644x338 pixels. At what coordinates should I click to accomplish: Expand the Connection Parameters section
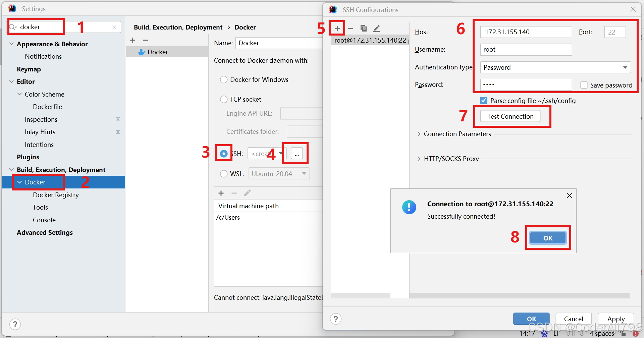(419, 134)
